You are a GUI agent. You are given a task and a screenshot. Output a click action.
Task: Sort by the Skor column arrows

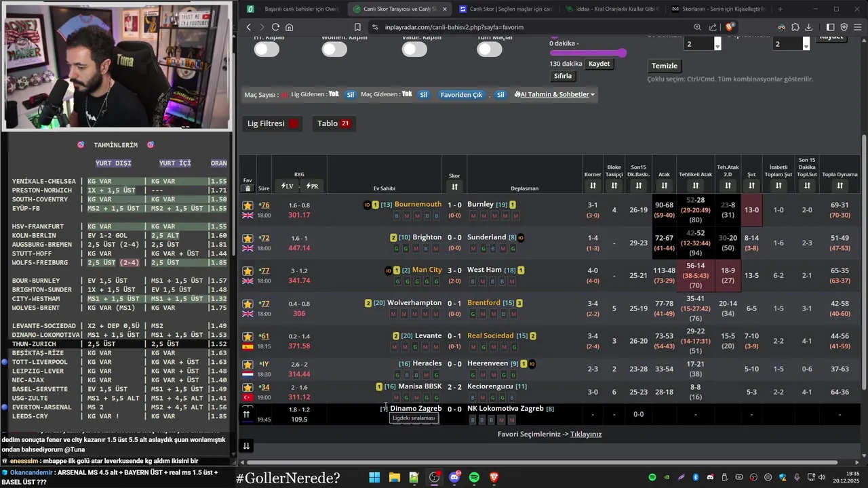click(454, 187)
